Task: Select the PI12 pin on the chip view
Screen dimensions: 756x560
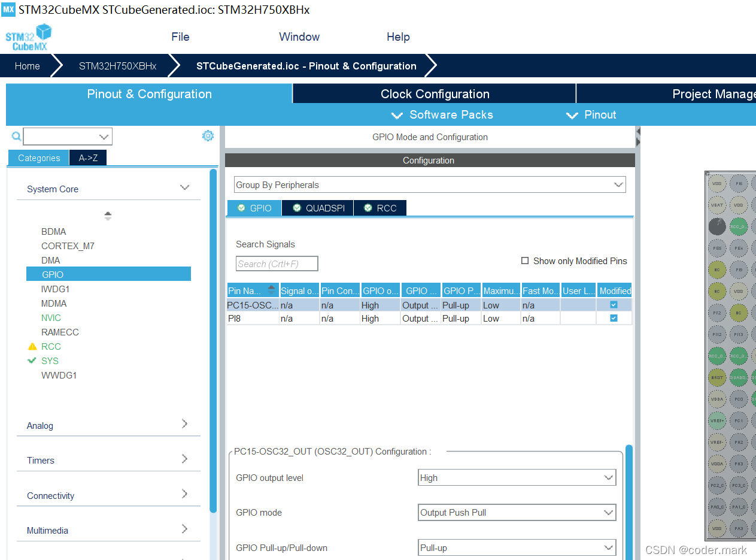Action: point(717,334)
